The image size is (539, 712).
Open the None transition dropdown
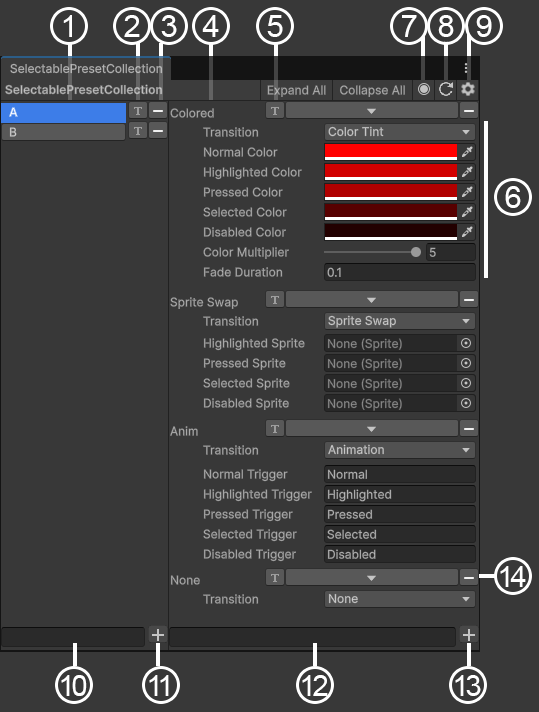[x=400, y=598]
